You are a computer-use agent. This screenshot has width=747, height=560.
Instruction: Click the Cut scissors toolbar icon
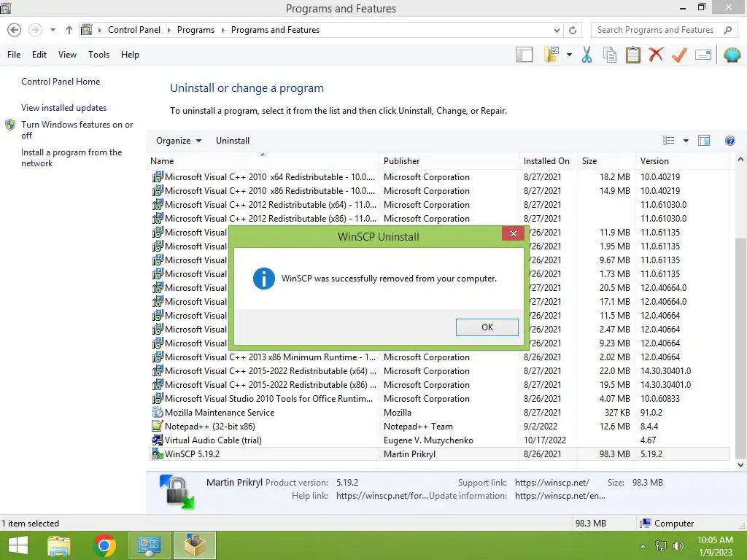point(587,55)
